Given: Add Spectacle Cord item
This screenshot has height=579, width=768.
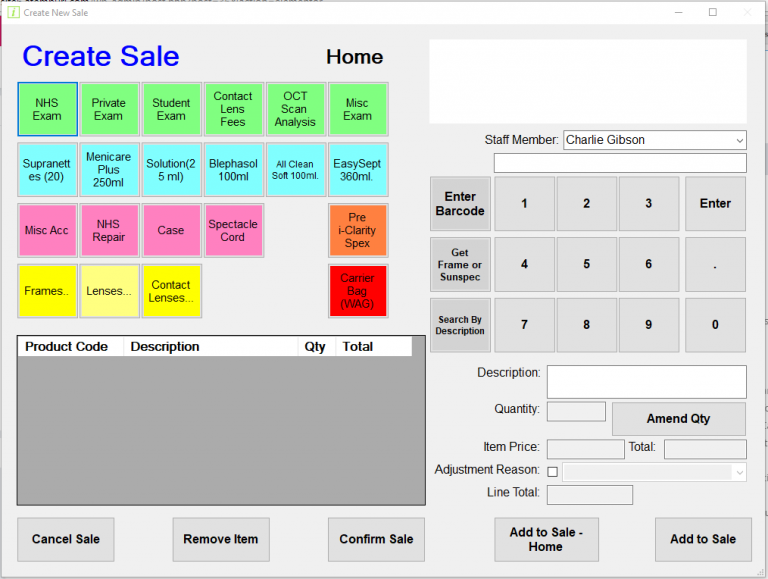Looking at the screenshot, I should (x=234, y=231).
